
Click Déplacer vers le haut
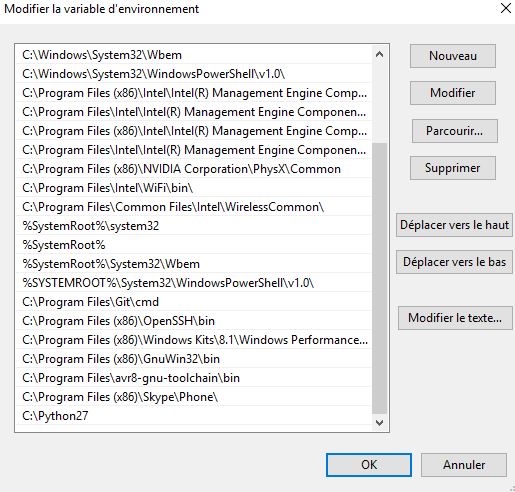(454, 225)
